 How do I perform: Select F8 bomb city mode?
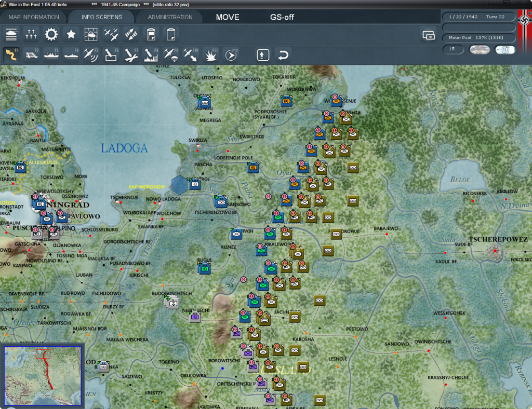click(x=151, y=55)
